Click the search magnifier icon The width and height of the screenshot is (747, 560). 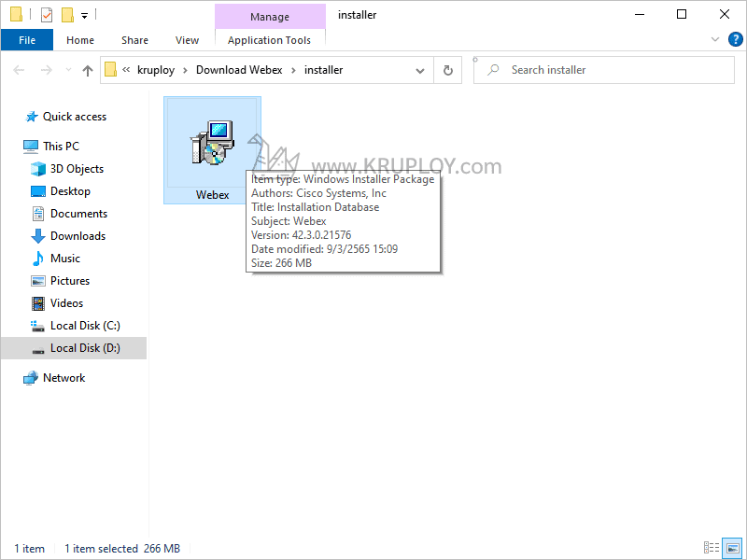pos(494,70)
